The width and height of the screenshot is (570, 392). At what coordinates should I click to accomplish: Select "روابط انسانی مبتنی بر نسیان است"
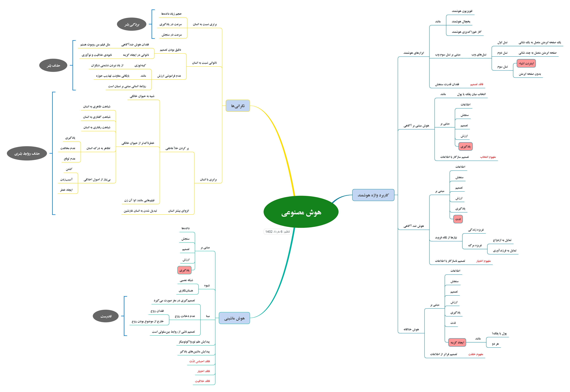click(x=127, y=86)
